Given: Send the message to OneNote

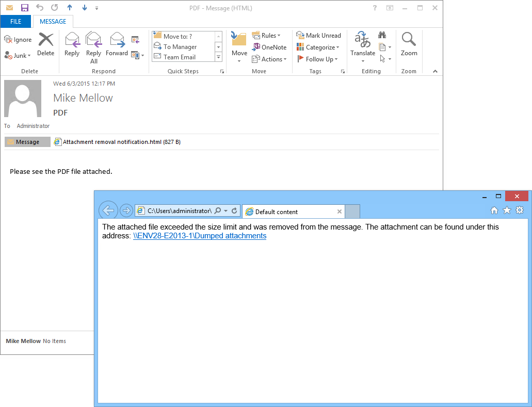Looking at the screenshot, I should (x=269, y=47).
